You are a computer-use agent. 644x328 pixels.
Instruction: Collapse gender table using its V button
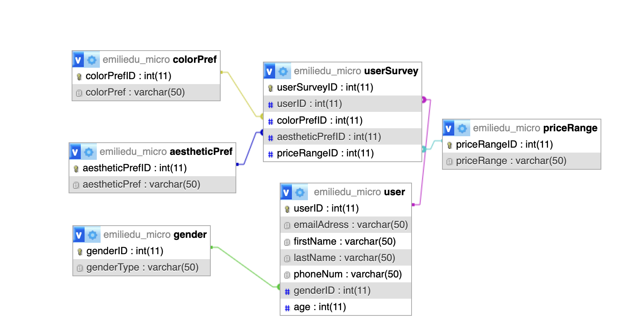coord(79,235)
